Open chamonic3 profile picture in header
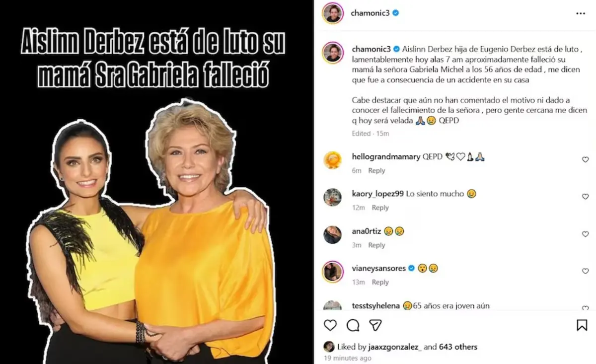Screen dimensions: 596x364 332,13
